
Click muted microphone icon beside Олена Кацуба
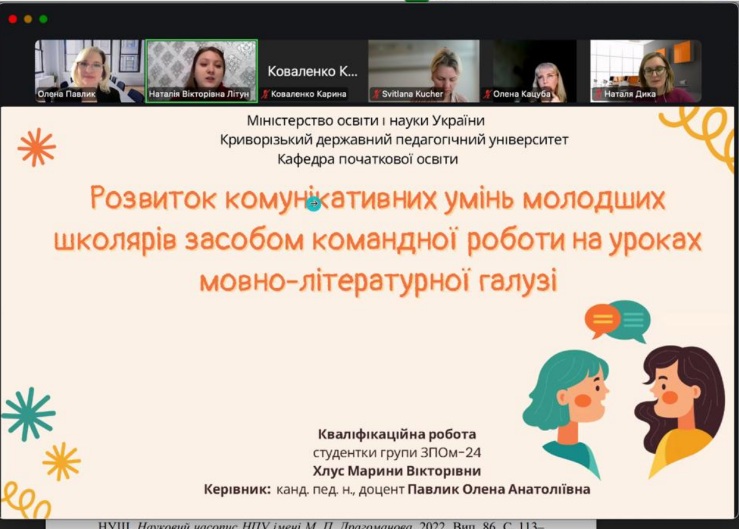pyautogui.click(x=486, y=95)
